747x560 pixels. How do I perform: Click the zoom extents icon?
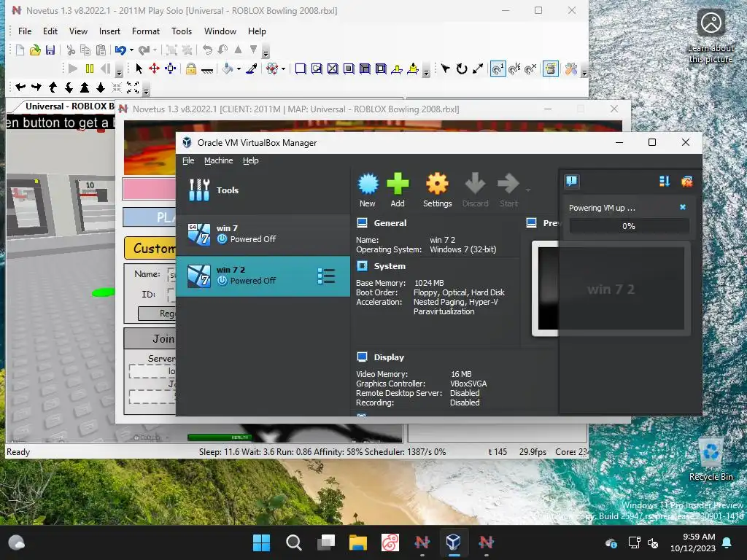pos(133,87)
